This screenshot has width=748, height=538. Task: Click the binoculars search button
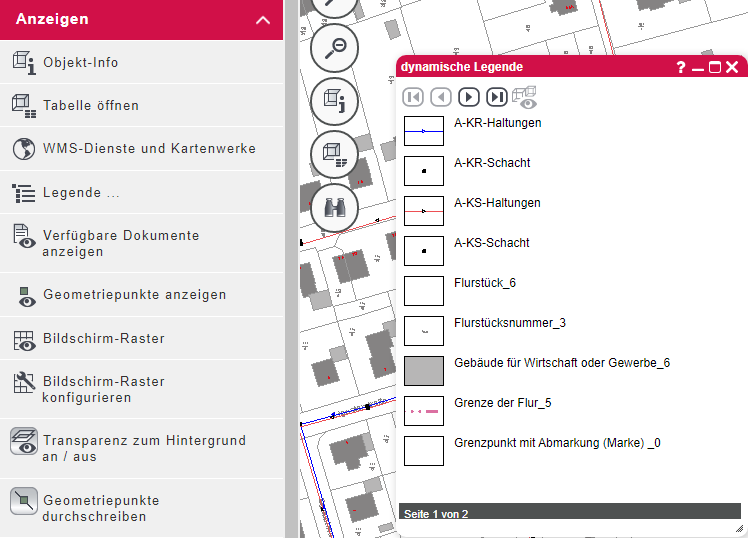click(335, 208)
